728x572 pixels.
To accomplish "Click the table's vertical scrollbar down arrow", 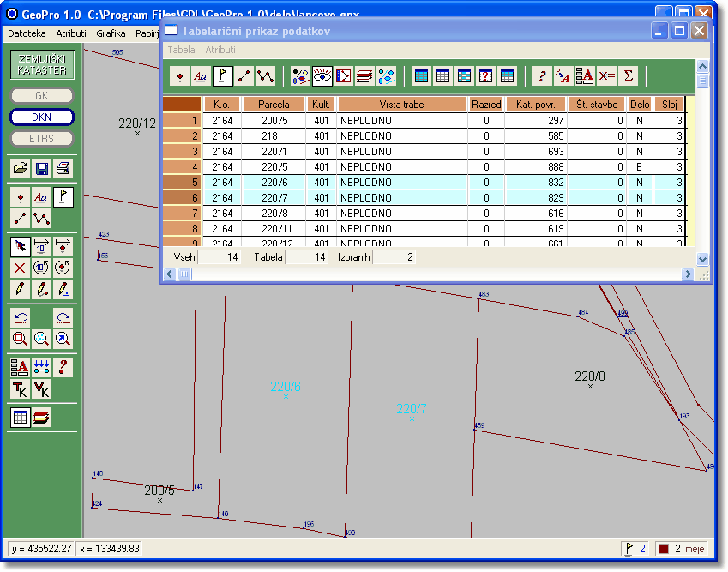I will coord(702,259).
